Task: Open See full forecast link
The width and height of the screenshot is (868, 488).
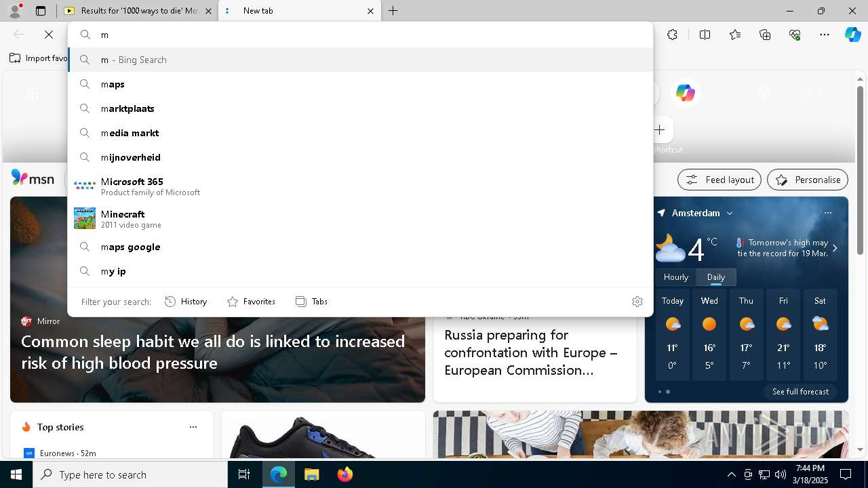Action: point(800,392)
